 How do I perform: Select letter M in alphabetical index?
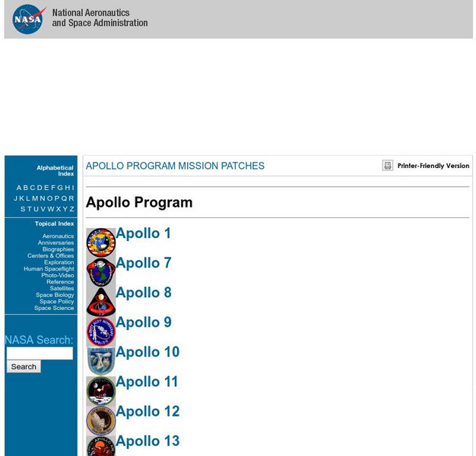[35, 198]
